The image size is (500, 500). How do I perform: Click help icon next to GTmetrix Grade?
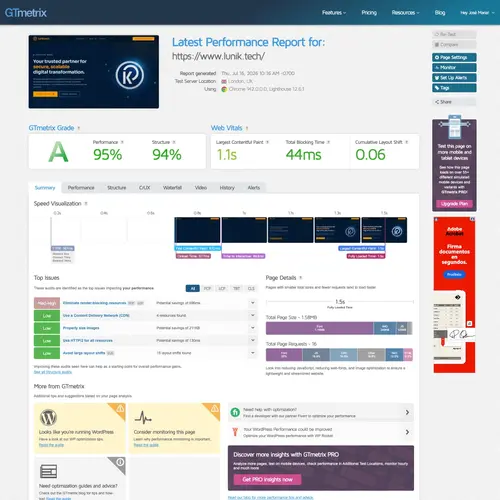(x=79, y=128)
